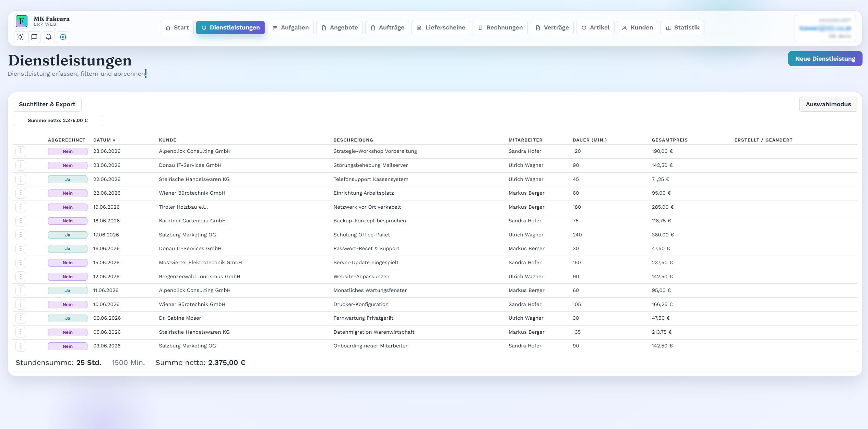Go to the Kunden tab
Screen dimensions: 868x429
638,27
